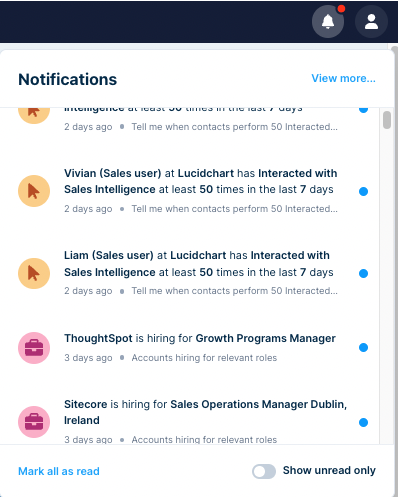
Task: Open Sitecore Sales Operations Manager notification
Action: [x=205, y=412]
